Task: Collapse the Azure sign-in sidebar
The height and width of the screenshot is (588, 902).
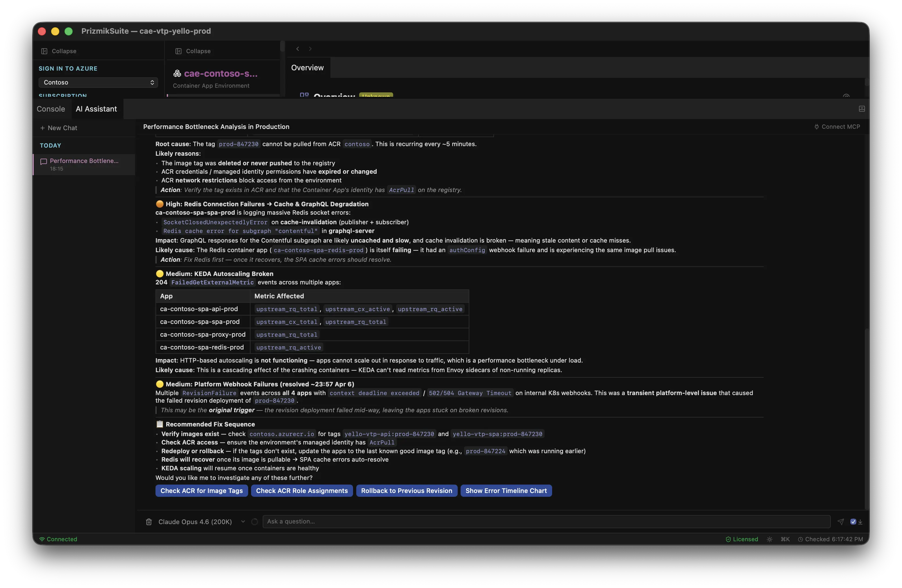Action: point(59,51)
